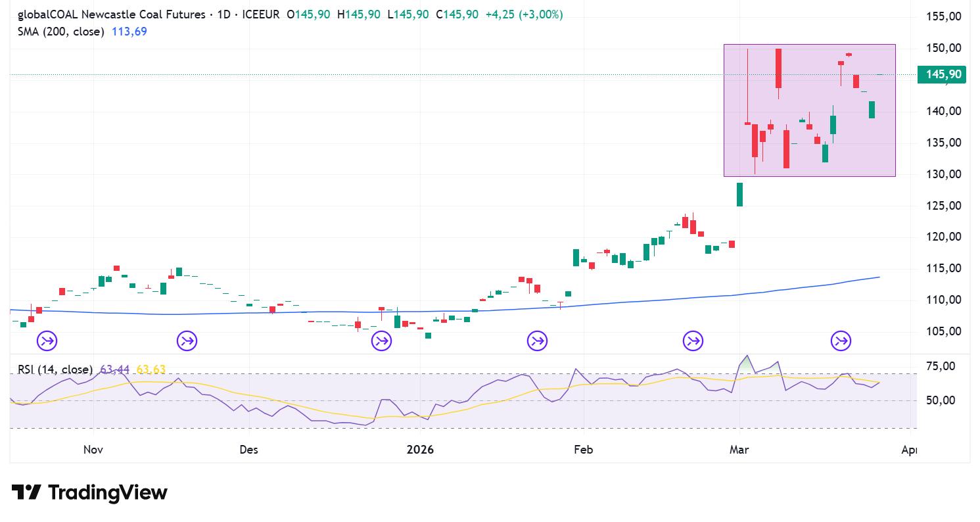
Task: Click the SMA value 113,69
Action: pos(129,32)
